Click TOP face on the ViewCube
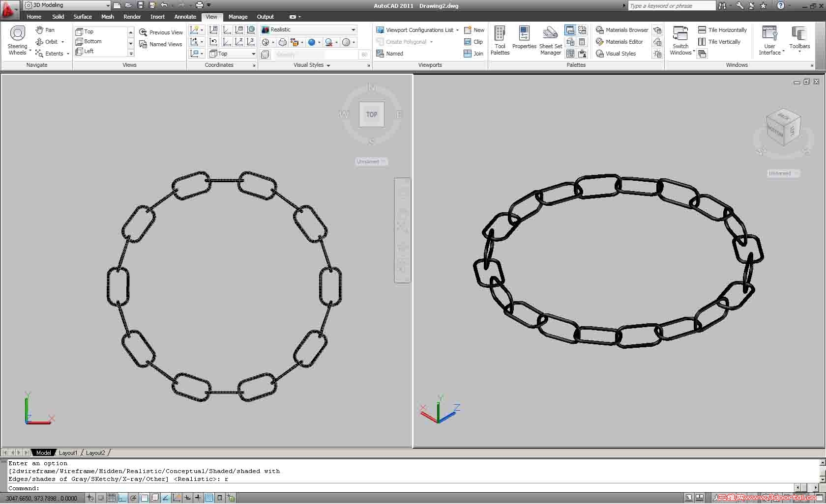The image size is (826, 504). tap(372, 114)
